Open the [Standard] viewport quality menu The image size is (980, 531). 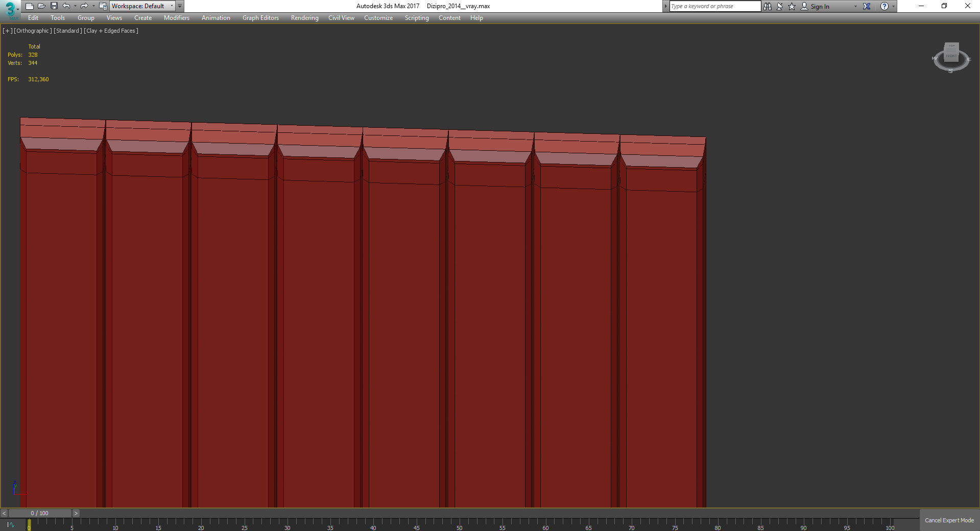pos(67,31)
